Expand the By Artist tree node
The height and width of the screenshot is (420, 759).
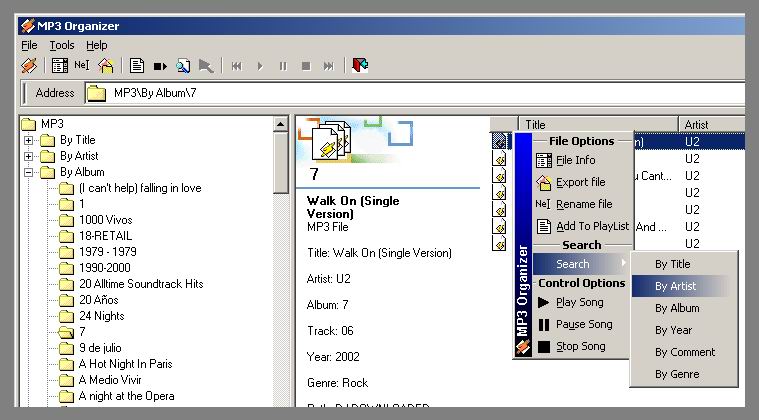[29, 156]
